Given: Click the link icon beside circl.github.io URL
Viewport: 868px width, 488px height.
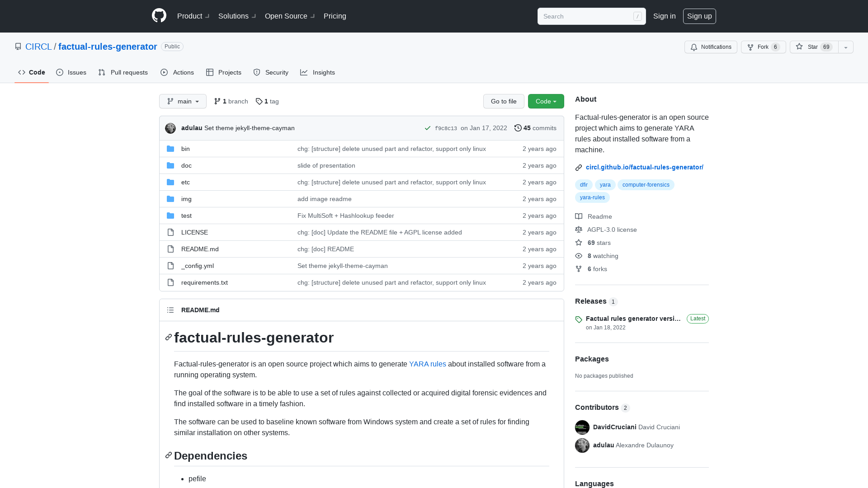Looking at the screenshot, I should [579, 168].
